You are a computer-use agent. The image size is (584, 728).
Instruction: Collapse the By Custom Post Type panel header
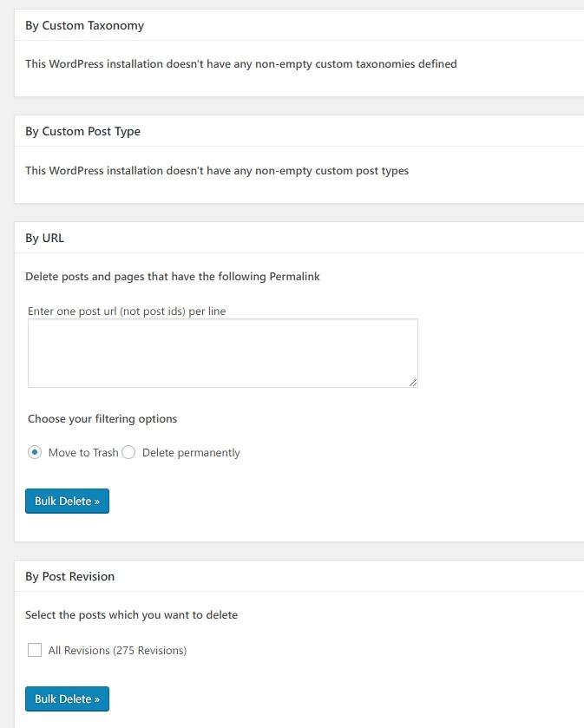tap(299, 131)
